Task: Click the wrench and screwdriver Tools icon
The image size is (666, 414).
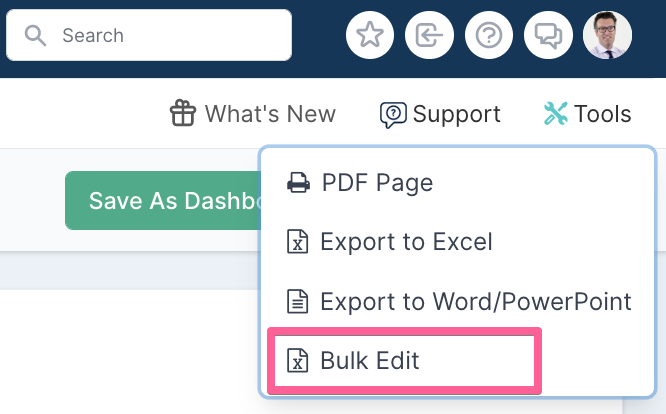Action: click(556, 113)
